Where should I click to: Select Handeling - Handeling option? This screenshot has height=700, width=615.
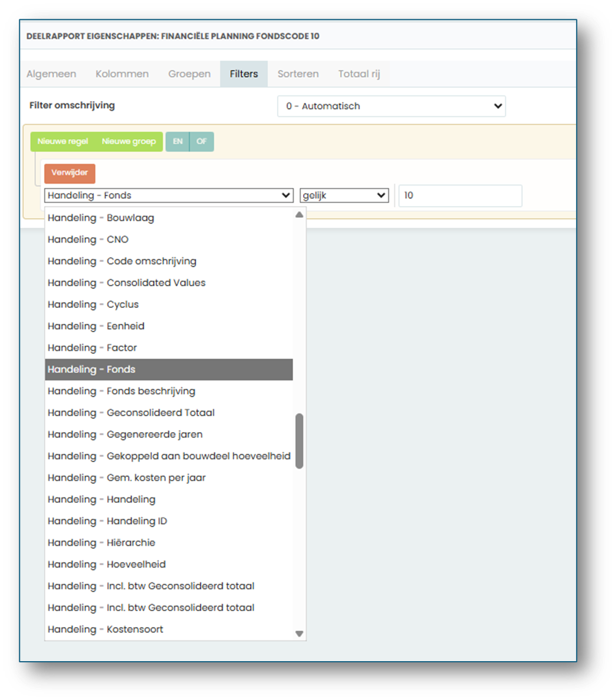169,499
